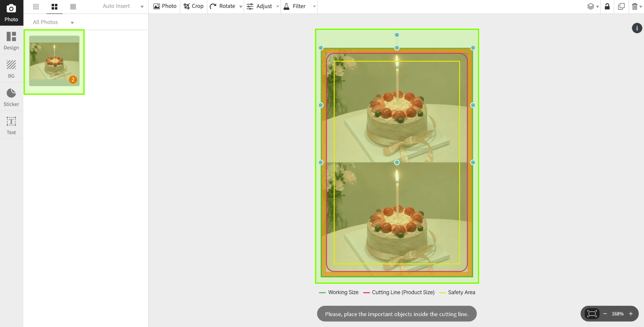The image size is (644, 327).
Task: Click the Cutting Line (Product Size) legend
Action: (403, 292)
